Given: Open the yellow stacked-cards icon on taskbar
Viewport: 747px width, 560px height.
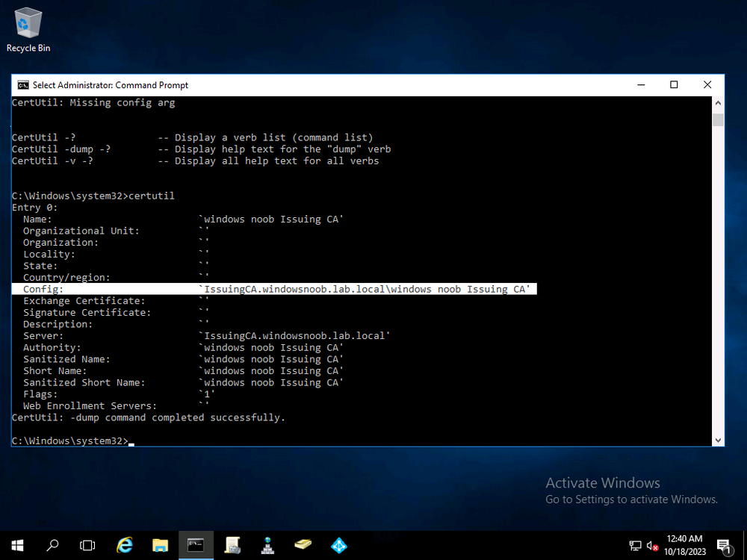Looking at the screenshot, I should click(303, 545).
